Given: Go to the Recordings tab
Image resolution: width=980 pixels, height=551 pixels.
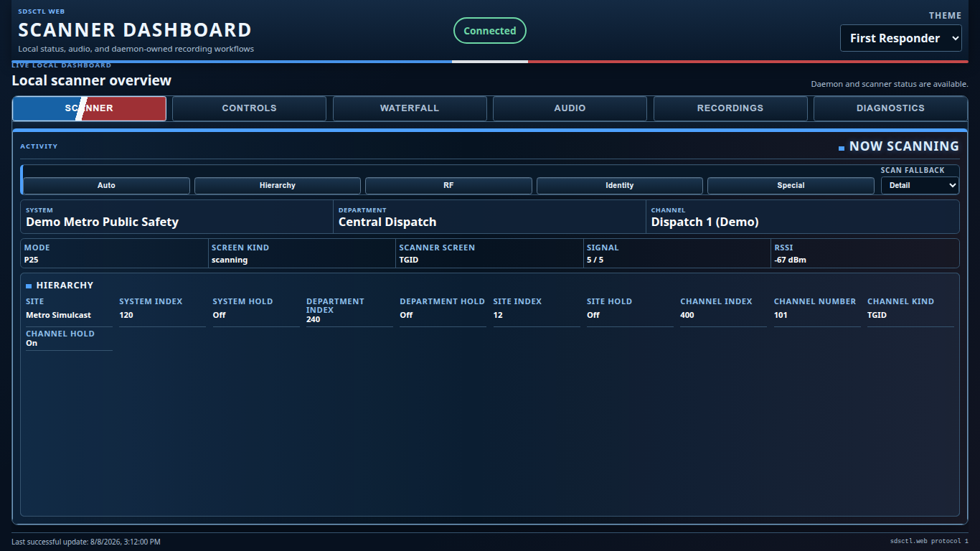Looking at the screenshot, I should pos(730,108).
